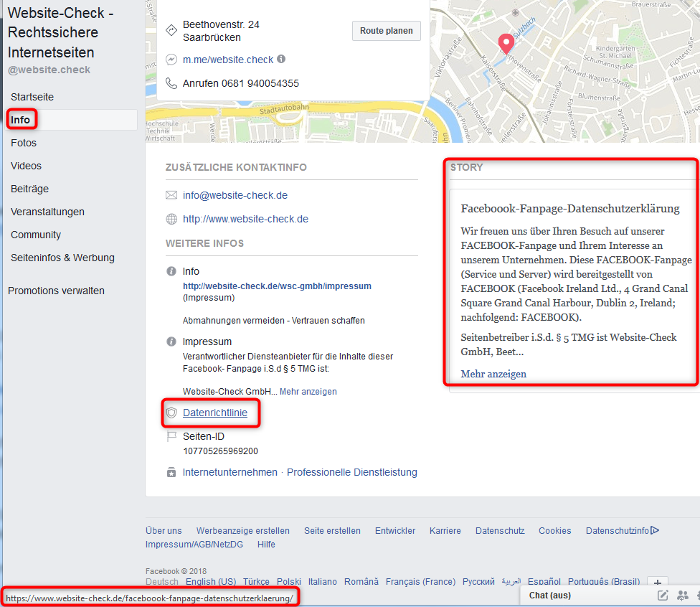Open the Chat (aus) bar
The image size is (700, 607).
click(550, 596)
